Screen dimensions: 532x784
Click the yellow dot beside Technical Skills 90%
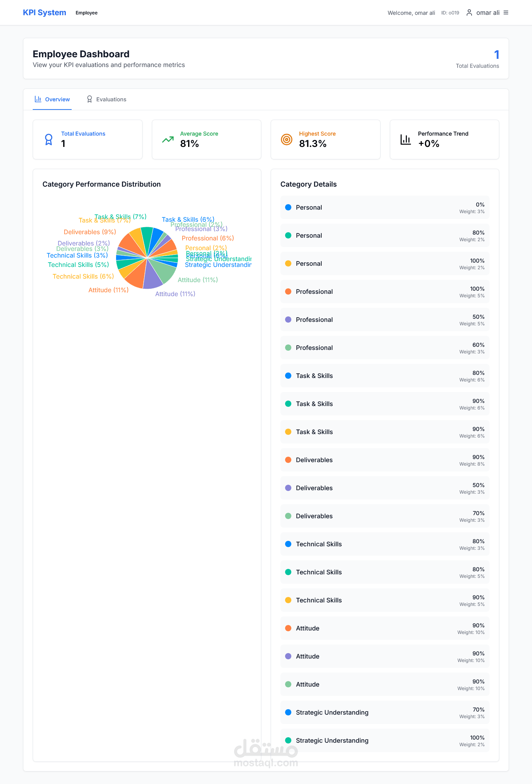click(288, 600)
